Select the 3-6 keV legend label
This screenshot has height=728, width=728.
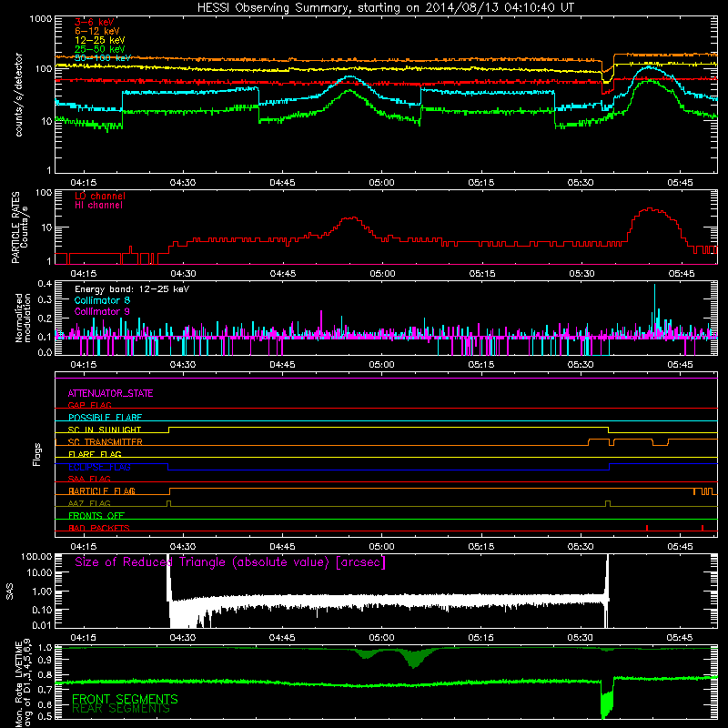tap(95, 22)
